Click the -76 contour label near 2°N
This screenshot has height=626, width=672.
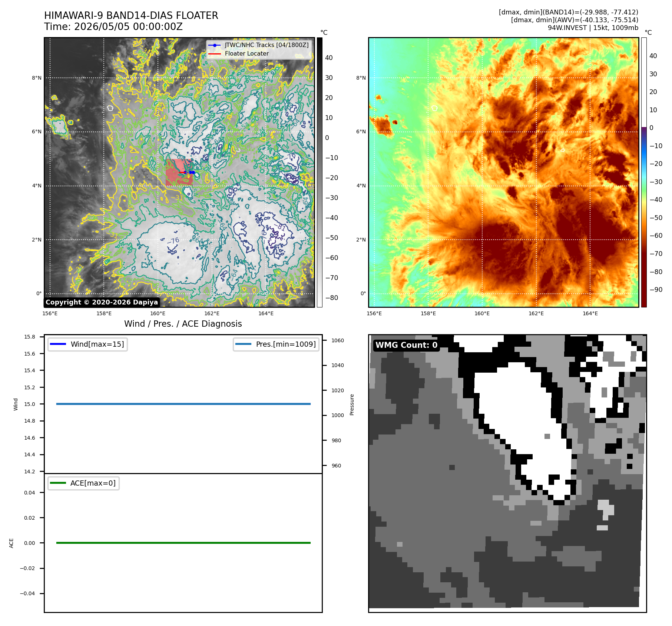(x=173, y=241)
